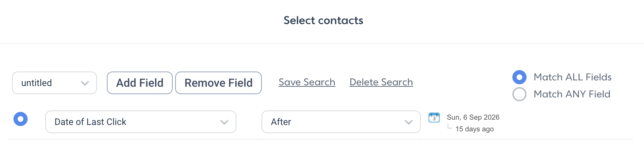This screenshot has width=644, height=148.
Task: Click the Sun, 6 Sep 2026 date text
Action: [x=473, y=117]
